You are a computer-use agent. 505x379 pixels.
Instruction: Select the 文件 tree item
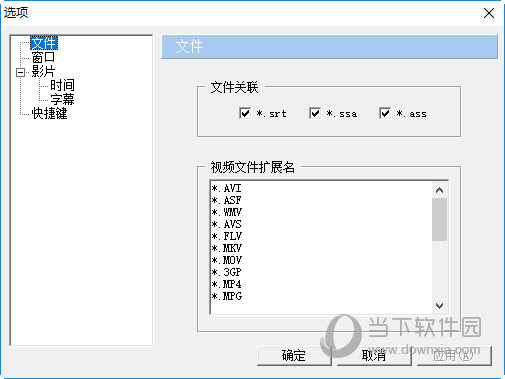click(44, 43)
